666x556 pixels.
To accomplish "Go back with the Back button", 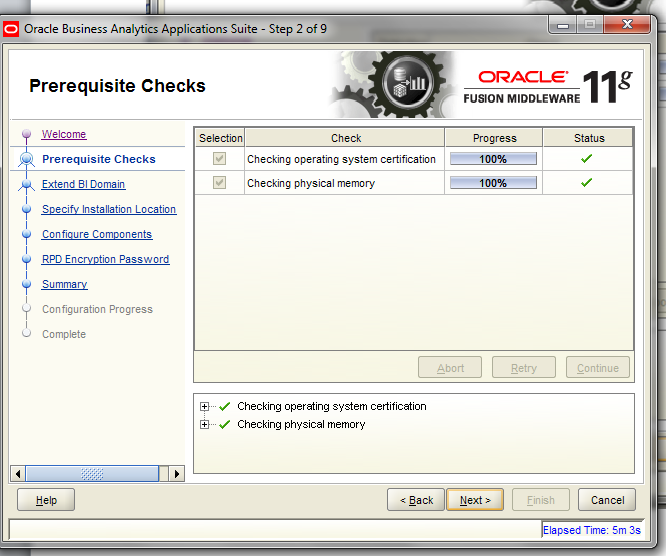I will pyautogui.click(x=416, y=500).
